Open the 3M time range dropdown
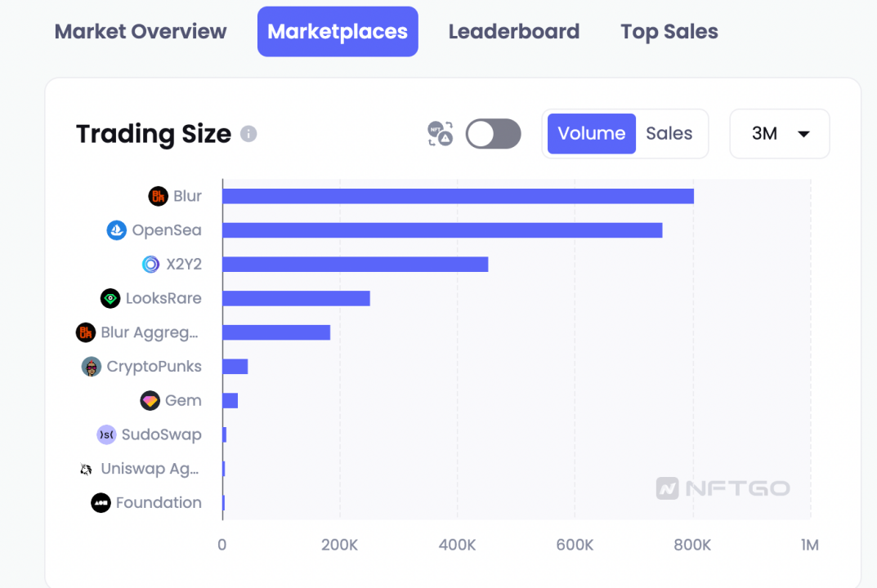Image resolution: width=877 pixels, height=588 pixels. click(780, 134)
